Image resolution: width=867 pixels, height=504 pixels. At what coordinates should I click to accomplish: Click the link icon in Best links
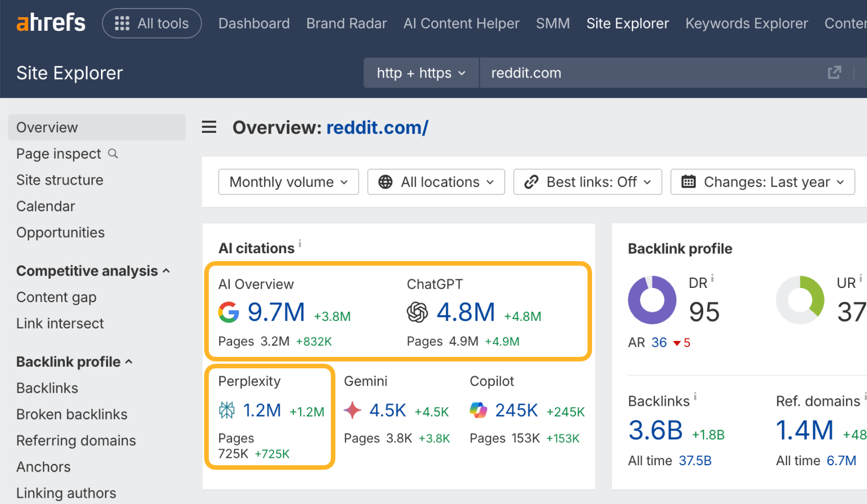(532, 182)
